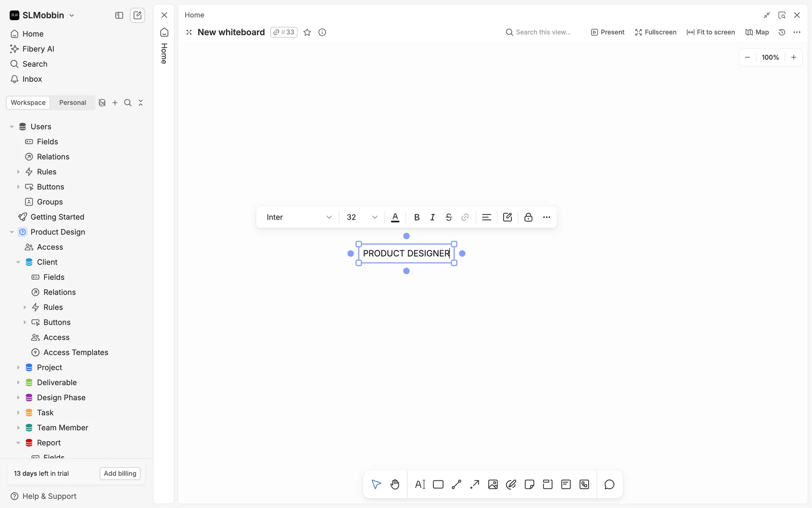
Task: Toggle italic formatting on text
Action: (x=432, y=217)
